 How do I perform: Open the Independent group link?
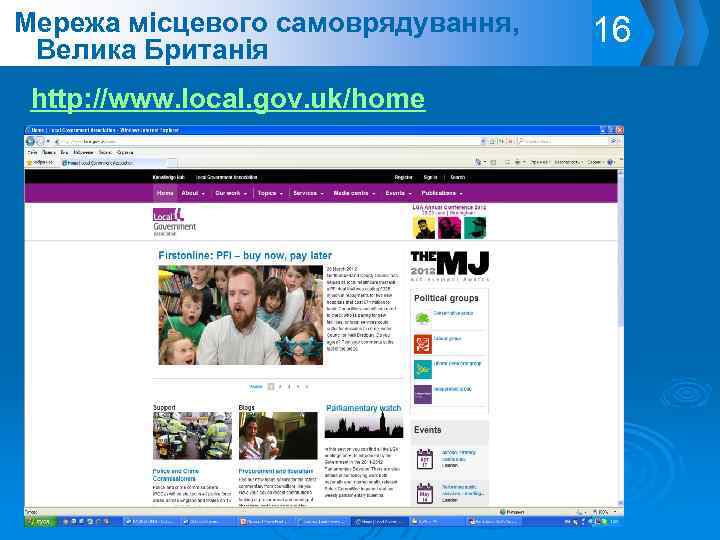click(453, 389)
